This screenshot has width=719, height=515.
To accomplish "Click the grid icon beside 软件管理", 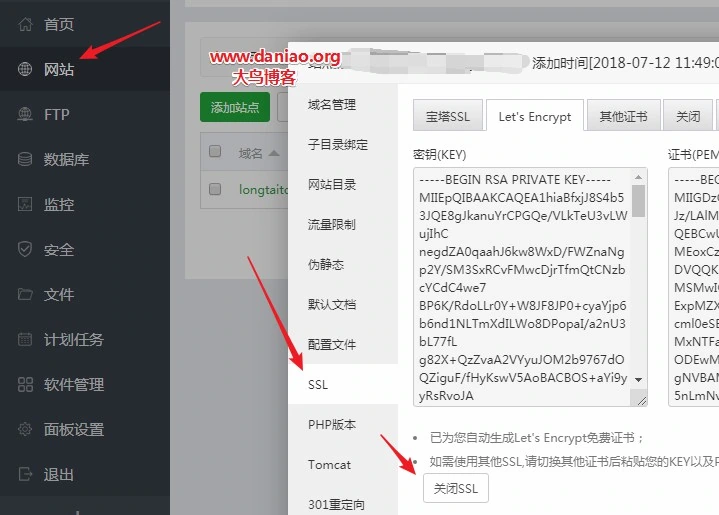I will pyautogui.click(x=25, y=384).
